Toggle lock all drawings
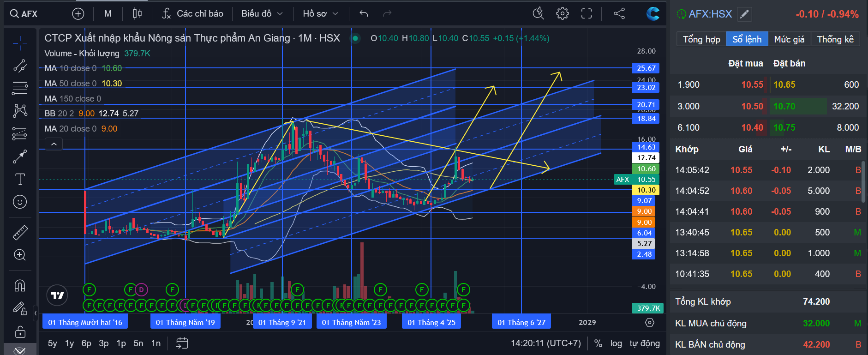 [x=20, y=331]
